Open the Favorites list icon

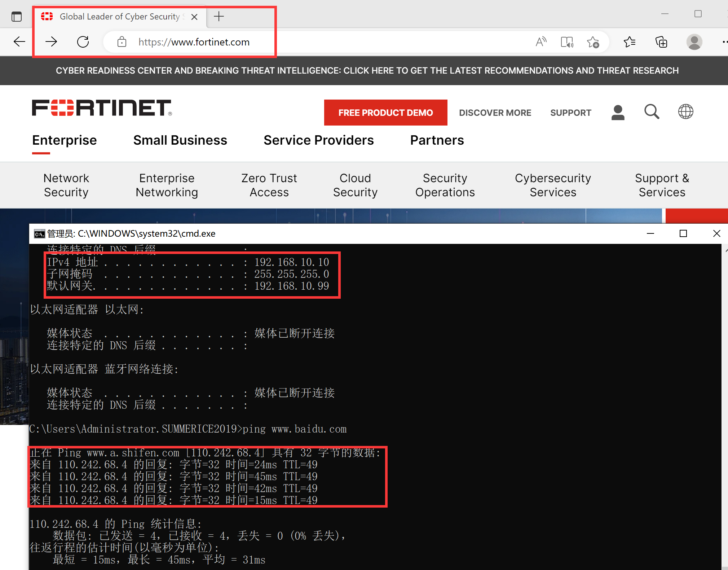[x=630, y=42]
